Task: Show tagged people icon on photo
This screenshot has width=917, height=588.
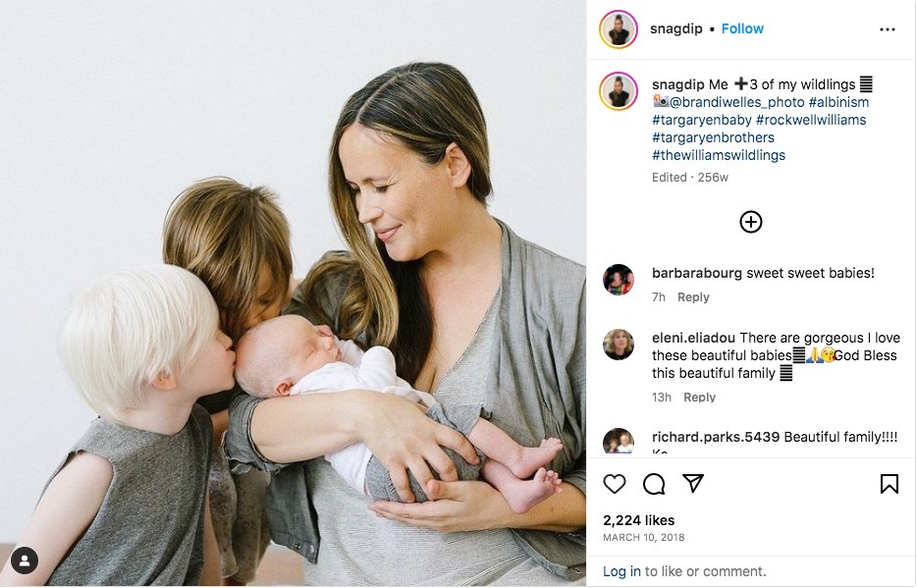Action: point(25,561)
